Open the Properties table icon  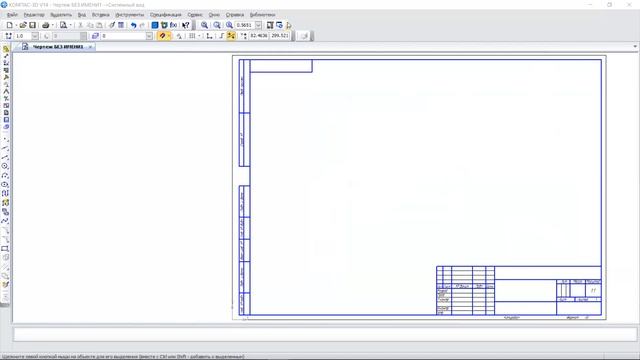point(121,25)
